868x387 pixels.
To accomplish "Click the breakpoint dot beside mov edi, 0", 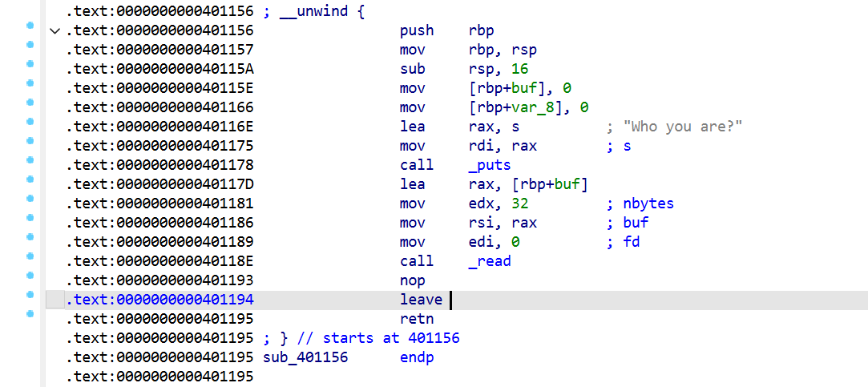I will 30,237.
